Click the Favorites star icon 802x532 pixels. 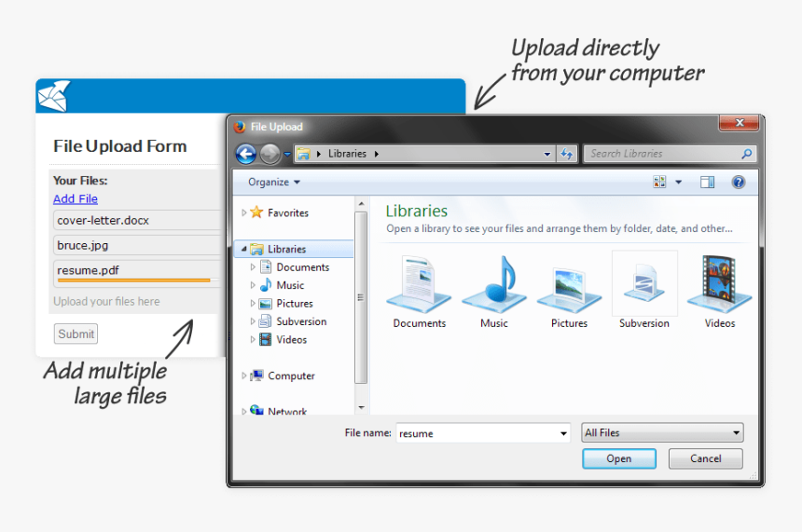click(256, 212)
